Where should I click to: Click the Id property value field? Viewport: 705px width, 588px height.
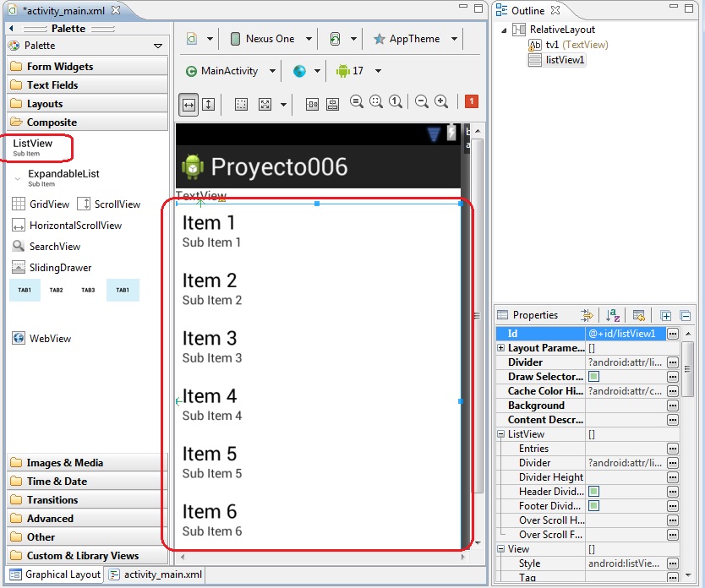(x=626, y=334)
